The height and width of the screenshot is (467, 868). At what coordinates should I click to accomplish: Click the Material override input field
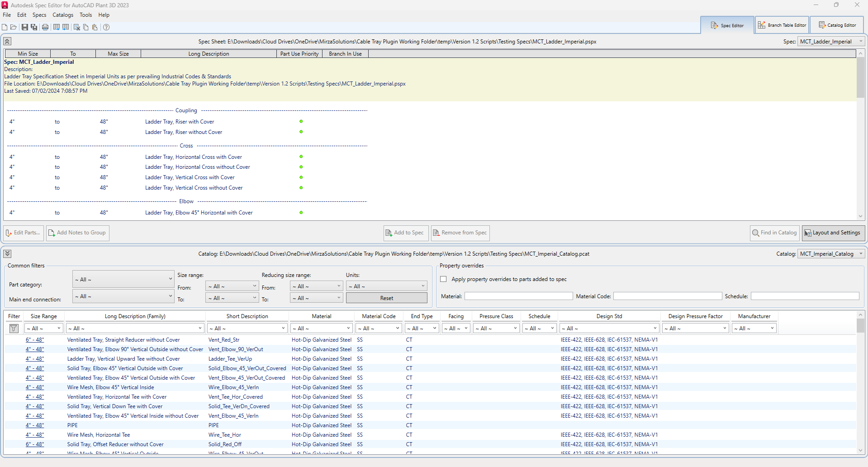tap(518, 296)
